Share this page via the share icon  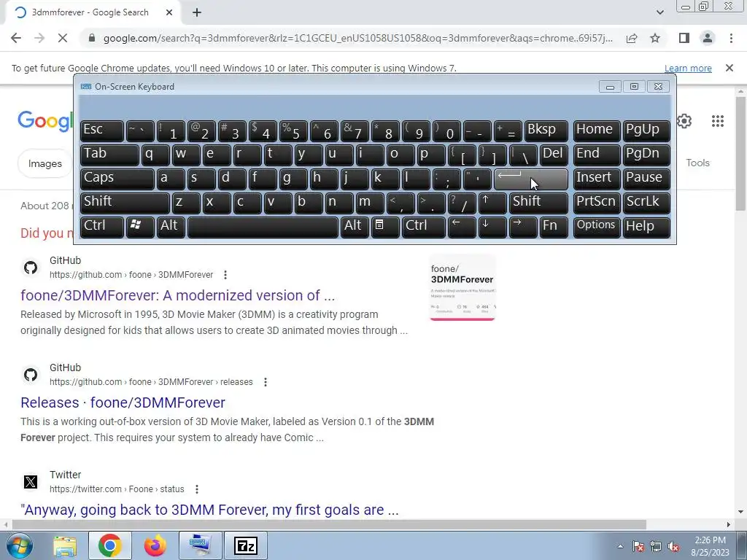632,38
